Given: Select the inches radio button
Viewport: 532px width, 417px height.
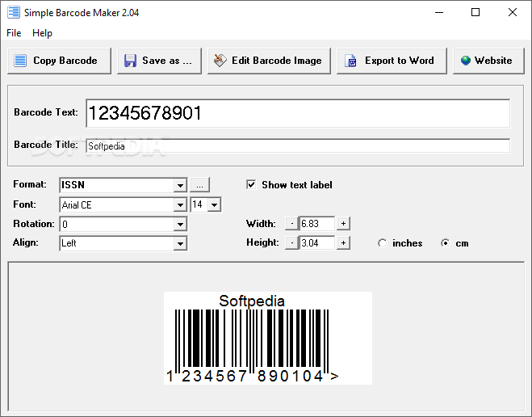Looking at the screenshot, I should click(382, 243).
